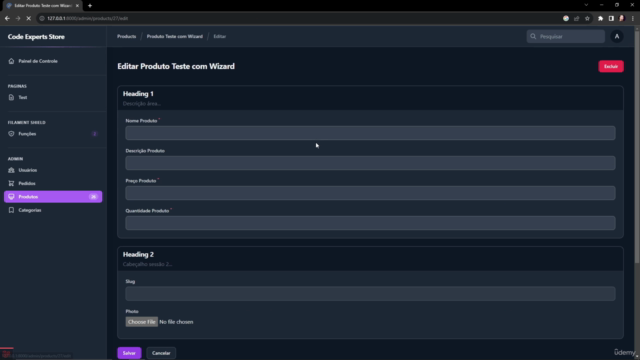The height and width of the screenshot is (360, 640).
Task: Click the Produtos count badge
Action: tap(93, 197)
